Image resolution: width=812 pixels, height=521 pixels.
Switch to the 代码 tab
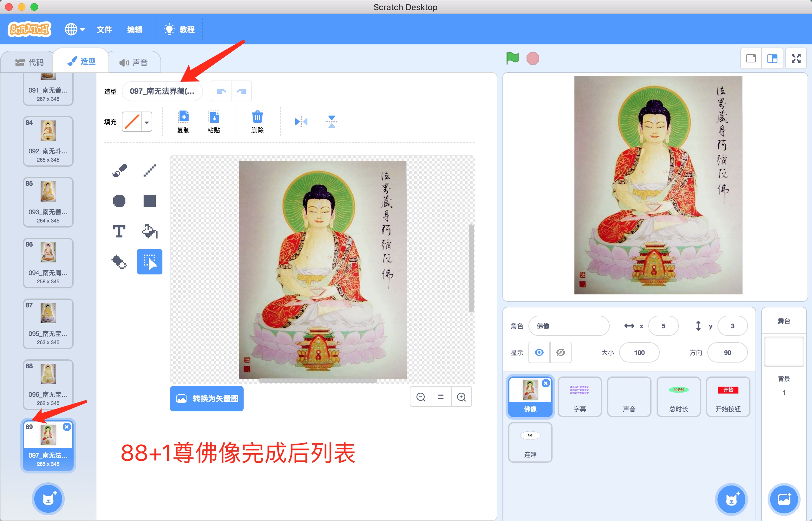[29, 62]
